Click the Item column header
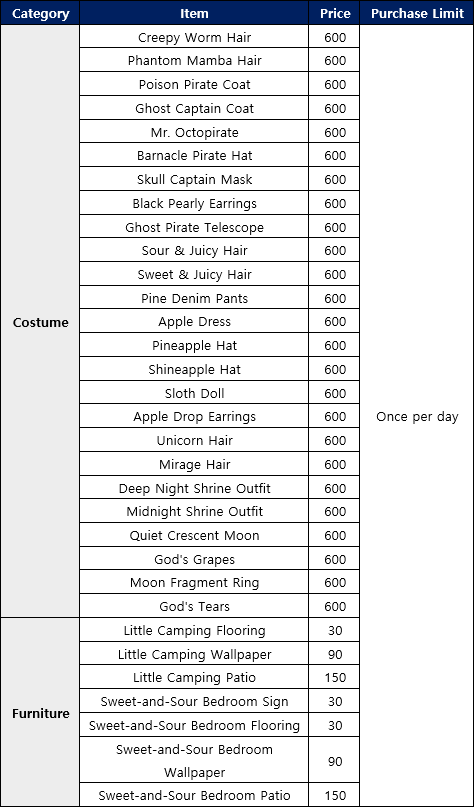Image resolution: width=474 pixels, height=807 pixels. (194, 13)
